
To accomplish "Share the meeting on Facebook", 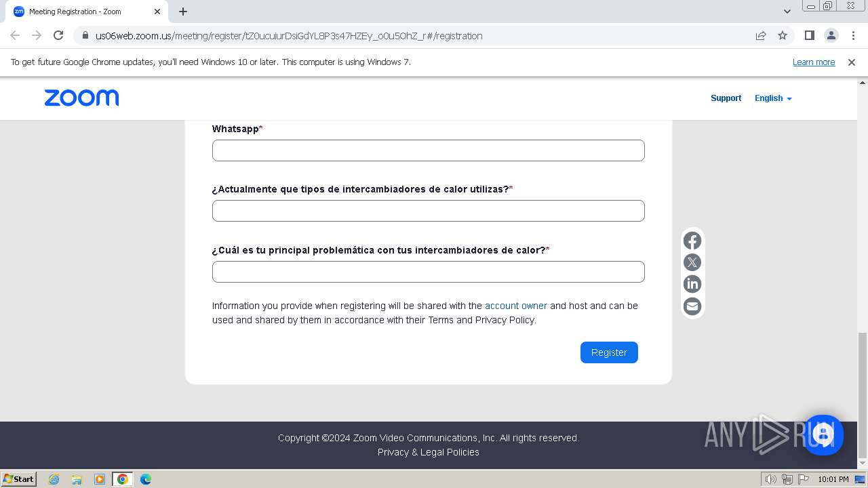I will coord(692,241).
